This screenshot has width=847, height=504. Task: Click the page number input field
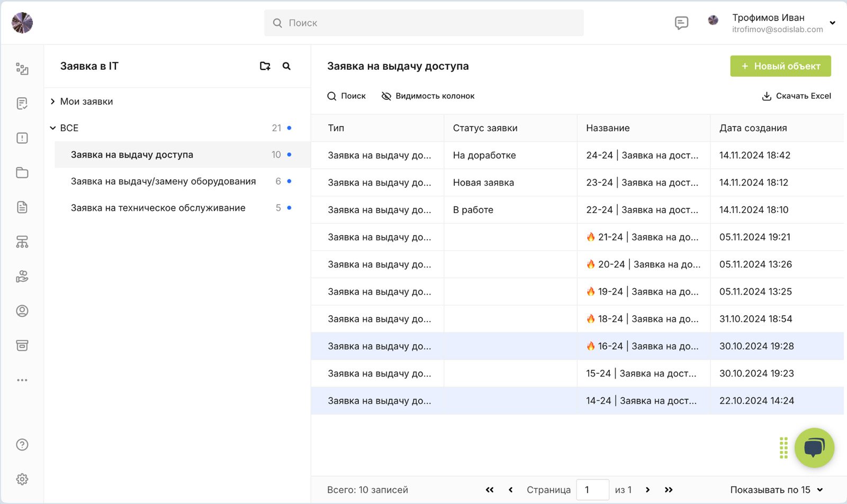(593, 490)
